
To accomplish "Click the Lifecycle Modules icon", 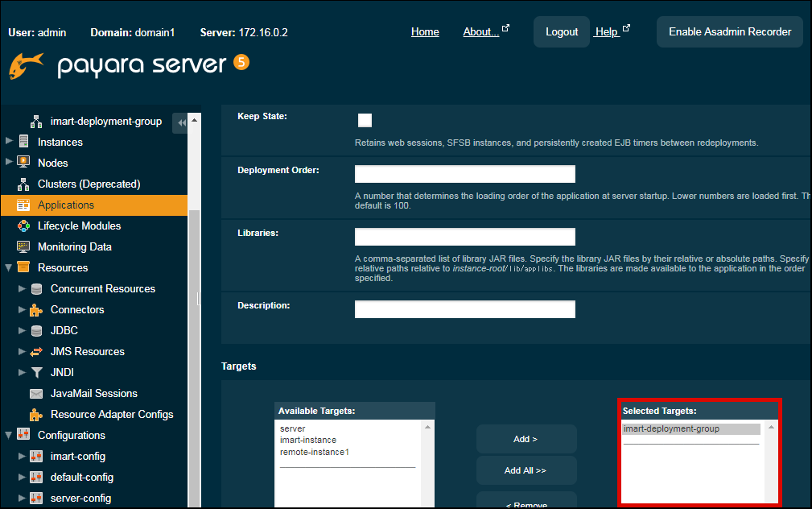I will [23, 226].
